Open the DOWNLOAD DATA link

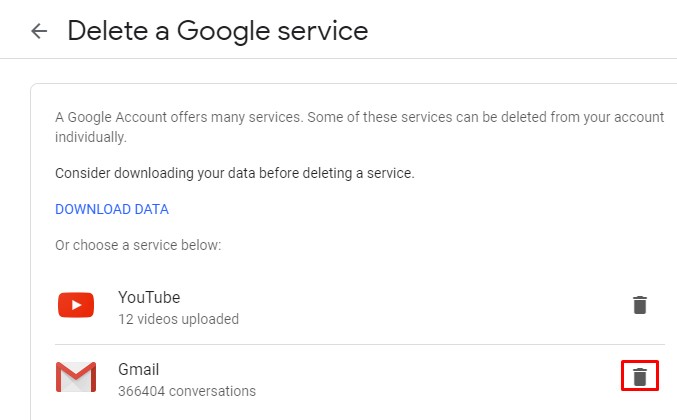[112, 209]
